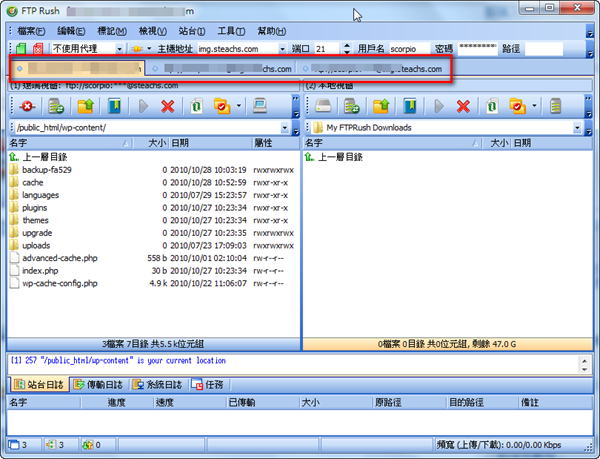Viewport: 600px width, 459px height.
Task: Click the remote panel bookmark icon
Action: [x=114, y=106]
